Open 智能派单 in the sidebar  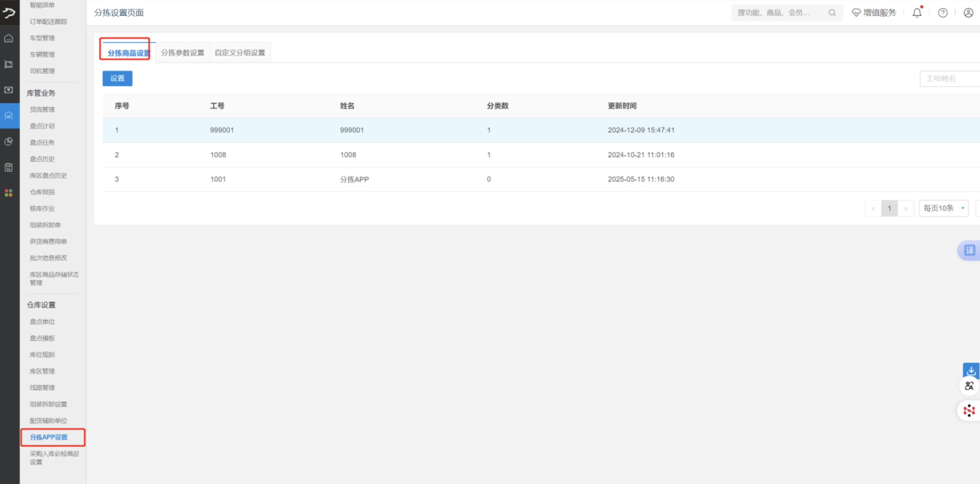[42, 5]
